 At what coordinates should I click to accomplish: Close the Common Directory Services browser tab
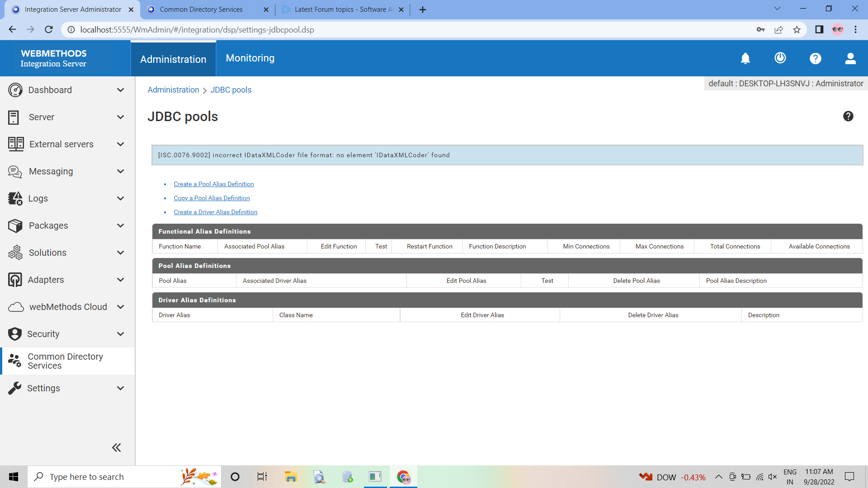pyautogui.click(x=266, y=9)
